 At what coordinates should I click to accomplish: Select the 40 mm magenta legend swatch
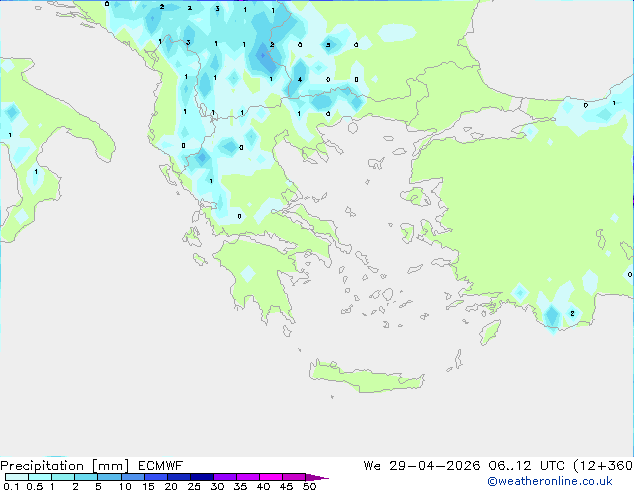[x=271, y=477]
